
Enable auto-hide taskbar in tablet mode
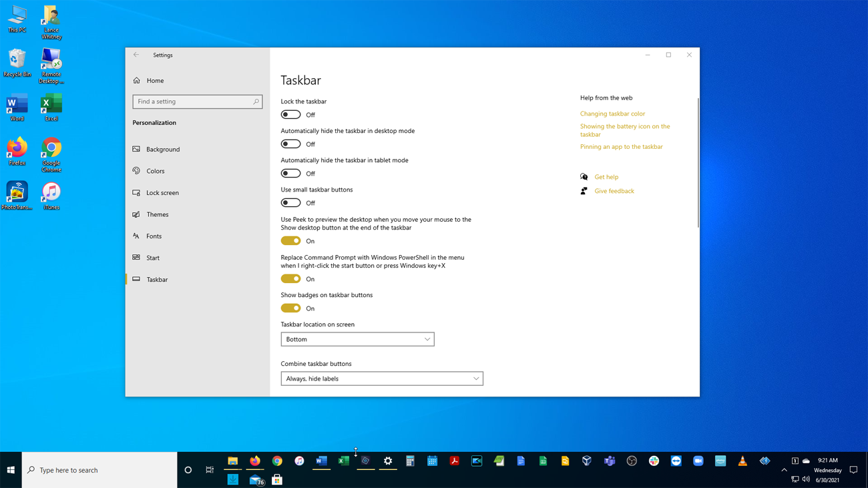coord(290,174)
